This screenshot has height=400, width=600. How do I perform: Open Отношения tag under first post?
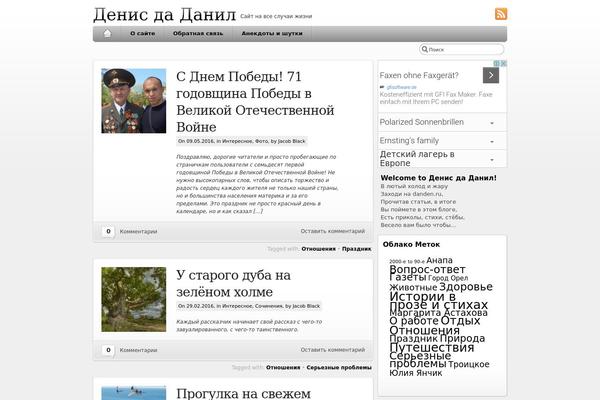pyautogui.click(x=318, y=249)
